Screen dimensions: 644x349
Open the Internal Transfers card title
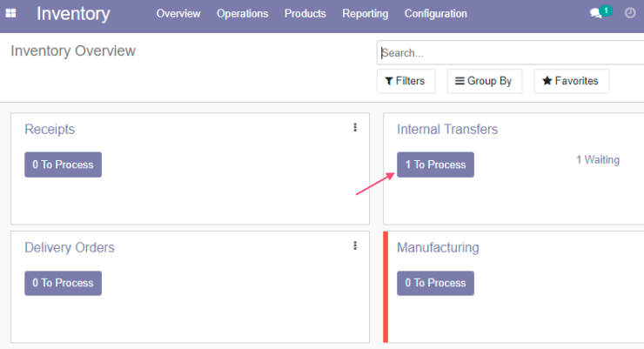coord(446,130)
